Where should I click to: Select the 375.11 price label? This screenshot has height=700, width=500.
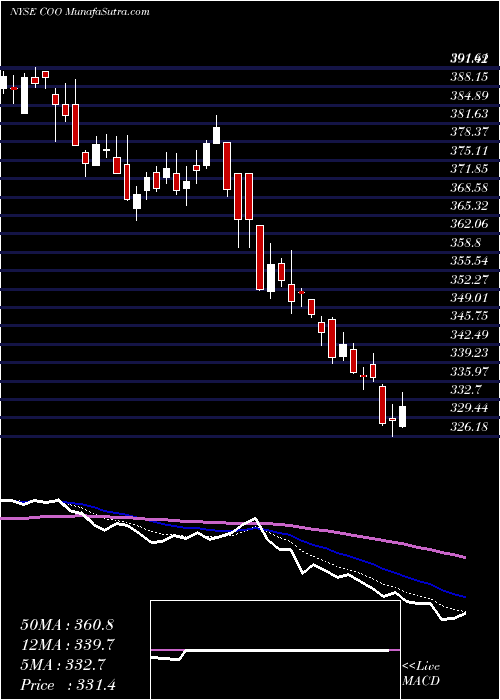(x=469, y=150)
